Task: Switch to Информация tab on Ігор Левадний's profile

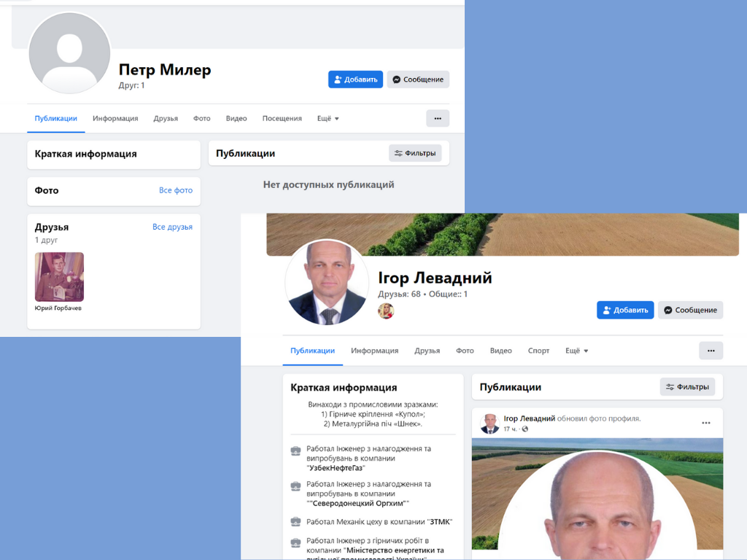Action: [374, 351]
